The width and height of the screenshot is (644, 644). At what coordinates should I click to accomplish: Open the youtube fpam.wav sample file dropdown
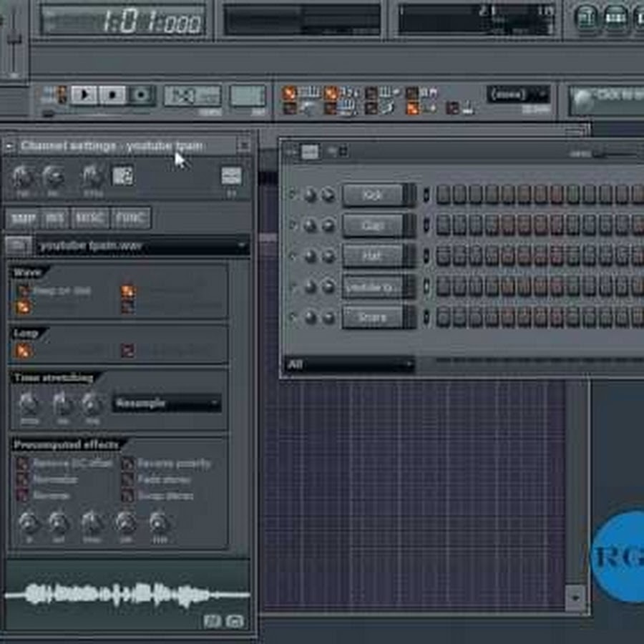click(143, 246)
